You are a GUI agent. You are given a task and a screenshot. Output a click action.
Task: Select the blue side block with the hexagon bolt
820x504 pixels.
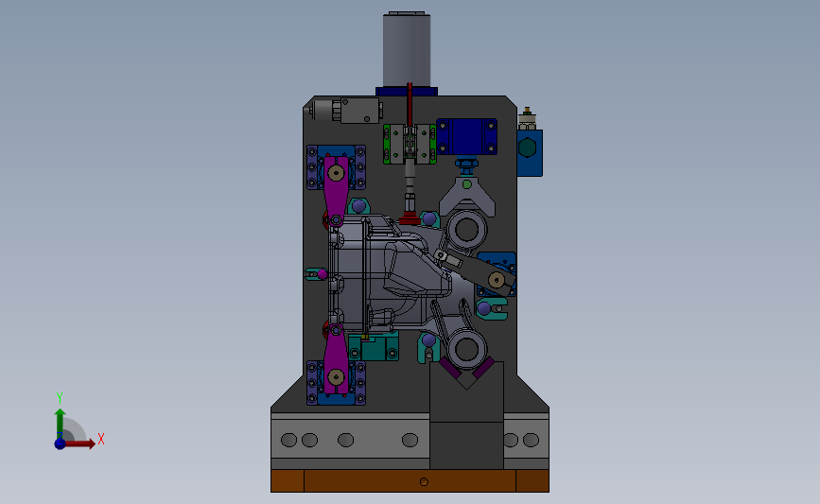pyautogui.click(x=530, y=152)
